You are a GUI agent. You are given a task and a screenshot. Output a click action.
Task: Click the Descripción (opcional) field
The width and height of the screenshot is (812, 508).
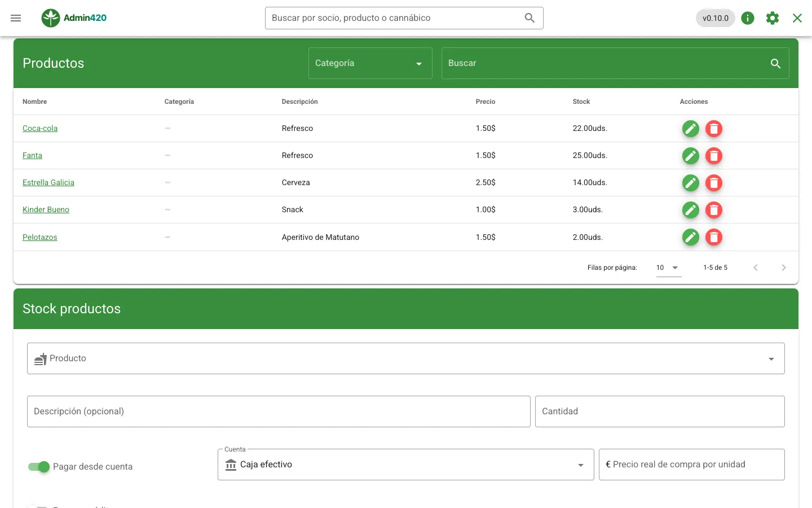tap(279, 411)
